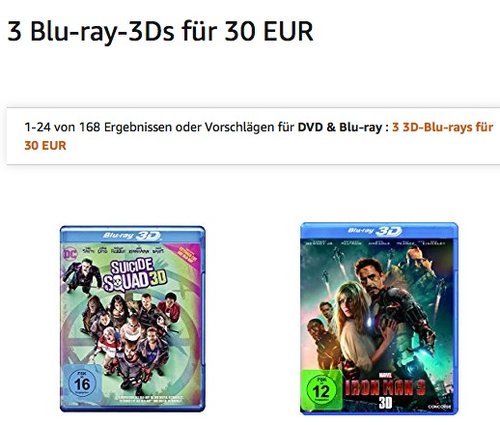Click the Joker figure on Suicide Squad cover
Image resolution: width=500 pixels, height=425 pixels.
point(83,276)
